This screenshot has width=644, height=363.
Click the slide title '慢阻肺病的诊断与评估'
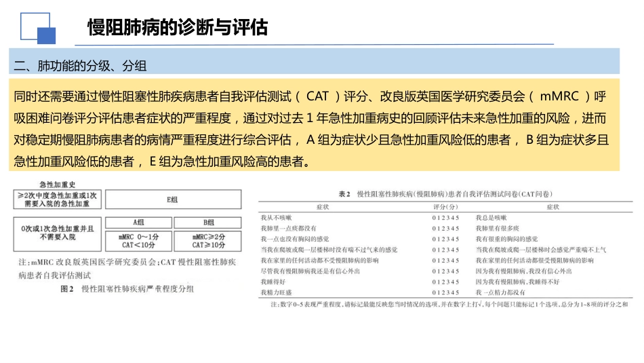point(178,28)
